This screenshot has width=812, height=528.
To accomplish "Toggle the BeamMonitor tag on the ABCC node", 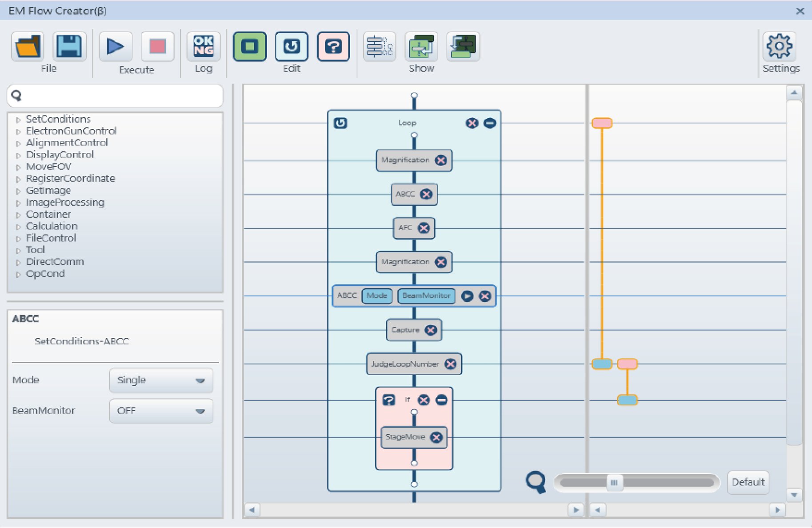I will [426, 296].
